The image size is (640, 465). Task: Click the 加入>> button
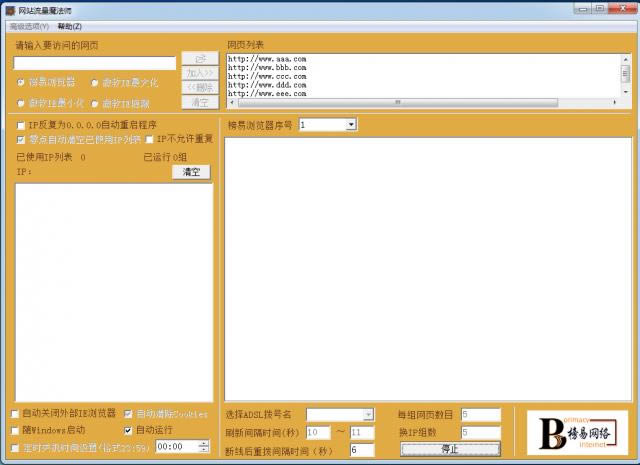(200, 73)
